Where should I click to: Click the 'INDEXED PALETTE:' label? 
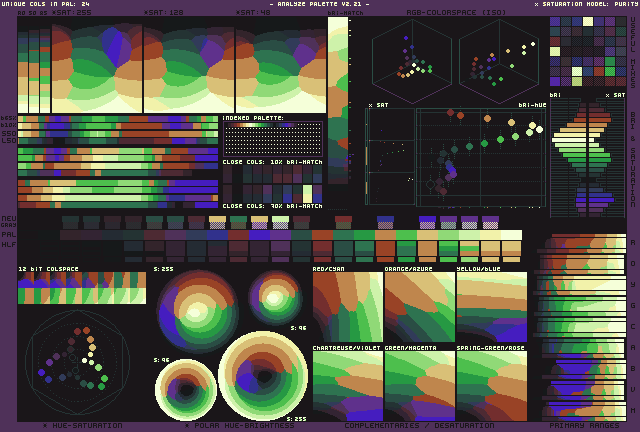pyautogui.click(x=253, y=118)
